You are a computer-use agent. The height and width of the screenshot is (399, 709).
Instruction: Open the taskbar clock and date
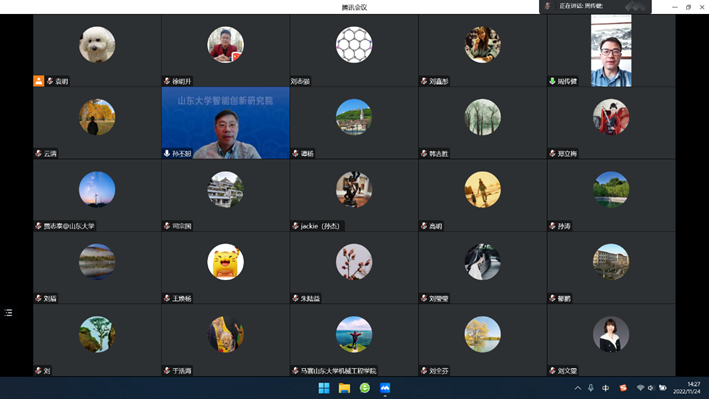pyautogui.click(x=687, y=388)
